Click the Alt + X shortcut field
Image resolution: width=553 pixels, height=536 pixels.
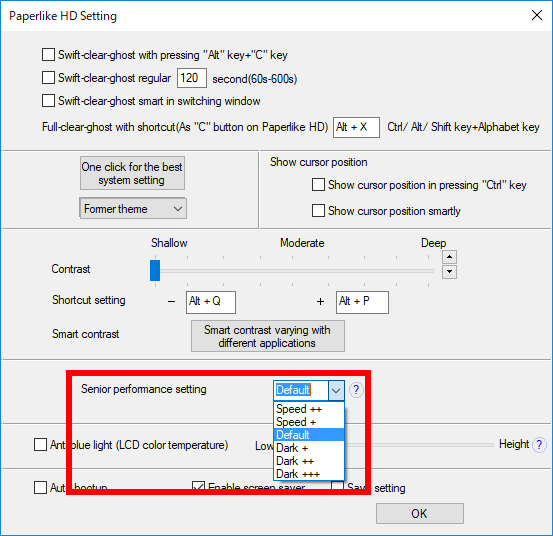pyautogui.click(x=356, y=127)
